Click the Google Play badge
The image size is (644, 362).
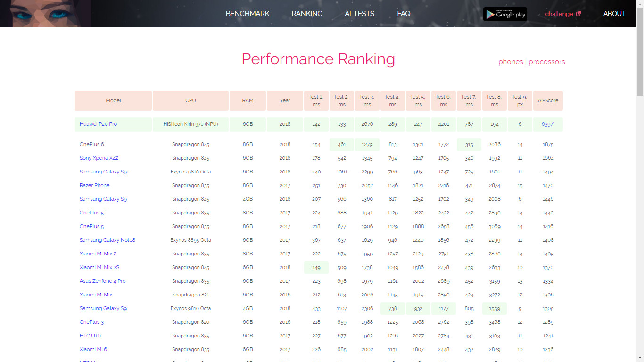[x=505, y=14]
